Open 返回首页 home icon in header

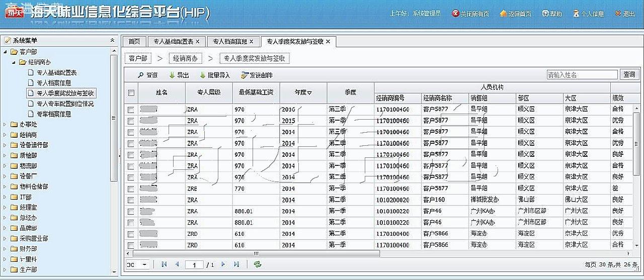(503, 14)
